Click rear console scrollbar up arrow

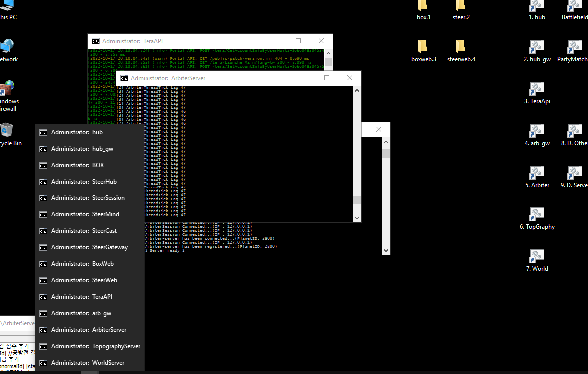[386, 142]
